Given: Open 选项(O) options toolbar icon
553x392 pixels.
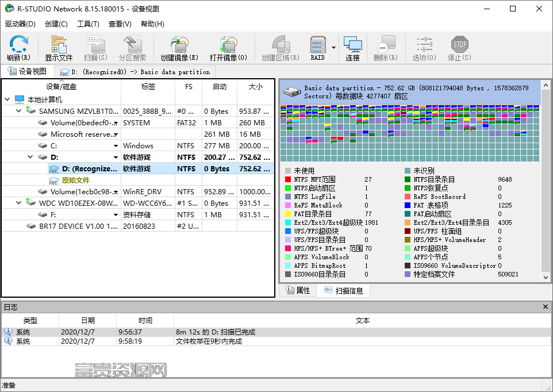Looking at the screenshot, I should click(424, 44).
